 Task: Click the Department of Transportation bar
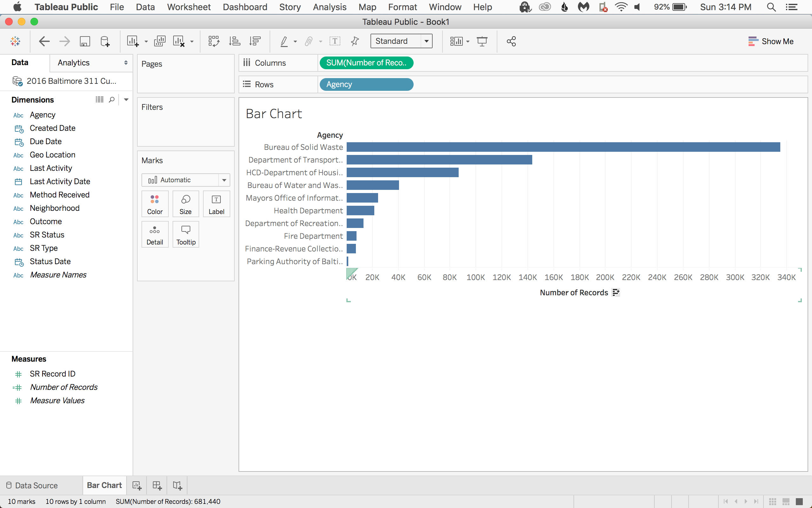(439, 160)
